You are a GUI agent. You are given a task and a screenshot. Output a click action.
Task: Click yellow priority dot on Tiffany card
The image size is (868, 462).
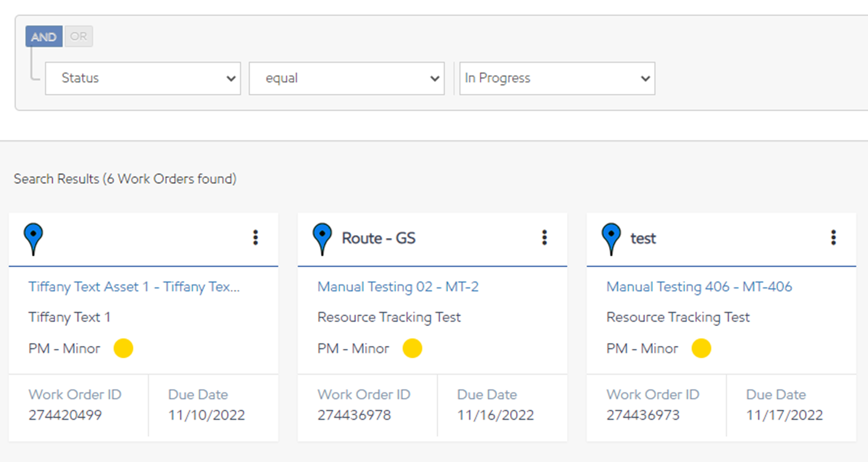pos(123,348)
